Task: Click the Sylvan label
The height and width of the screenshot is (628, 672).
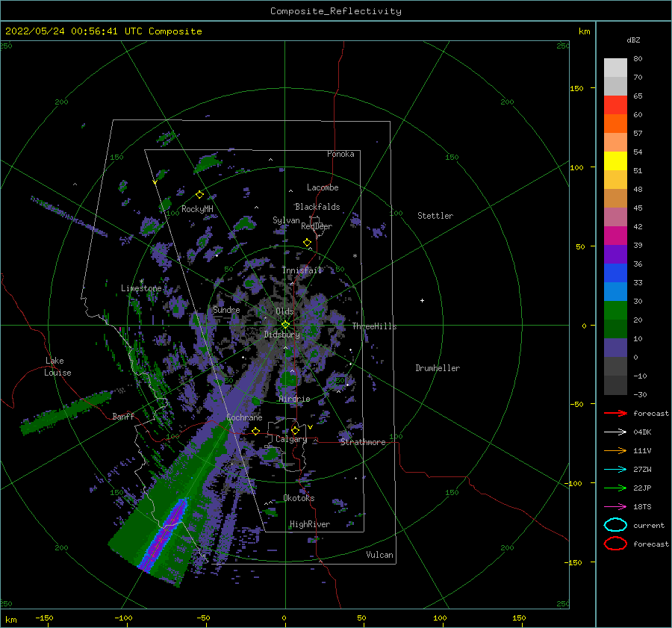Action: [286, 220]
